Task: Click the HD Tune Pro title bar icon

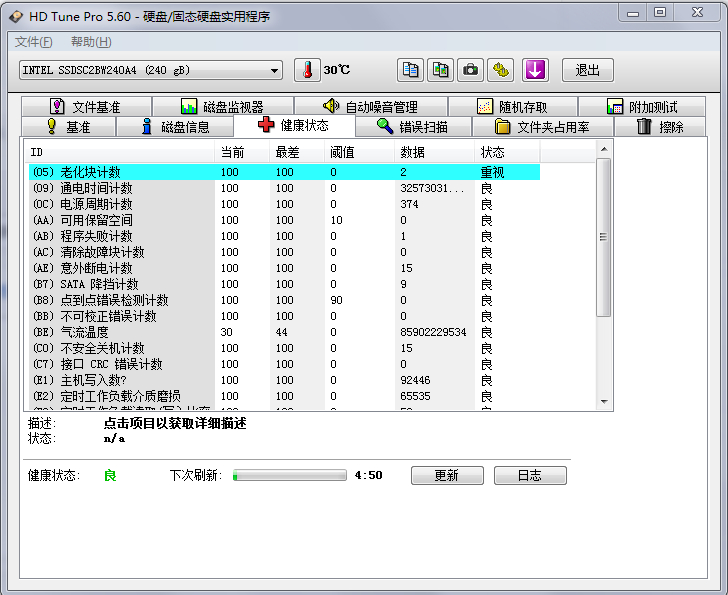Action: tap(16, 17)
